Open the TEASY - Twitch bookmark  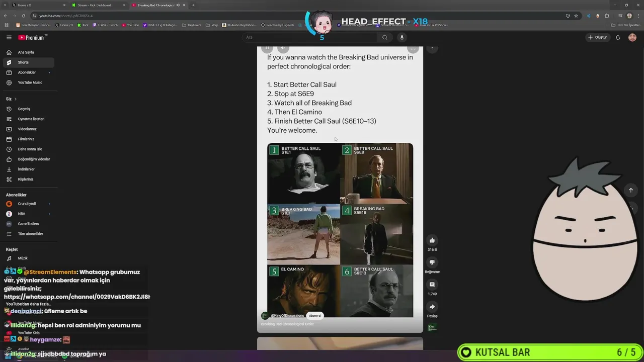pyautogui.click(x=105, y=25)
